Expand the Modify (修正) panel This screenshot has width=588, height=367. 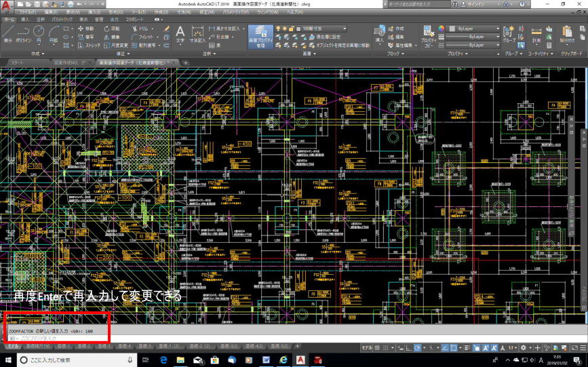click(x=122, y=54)
